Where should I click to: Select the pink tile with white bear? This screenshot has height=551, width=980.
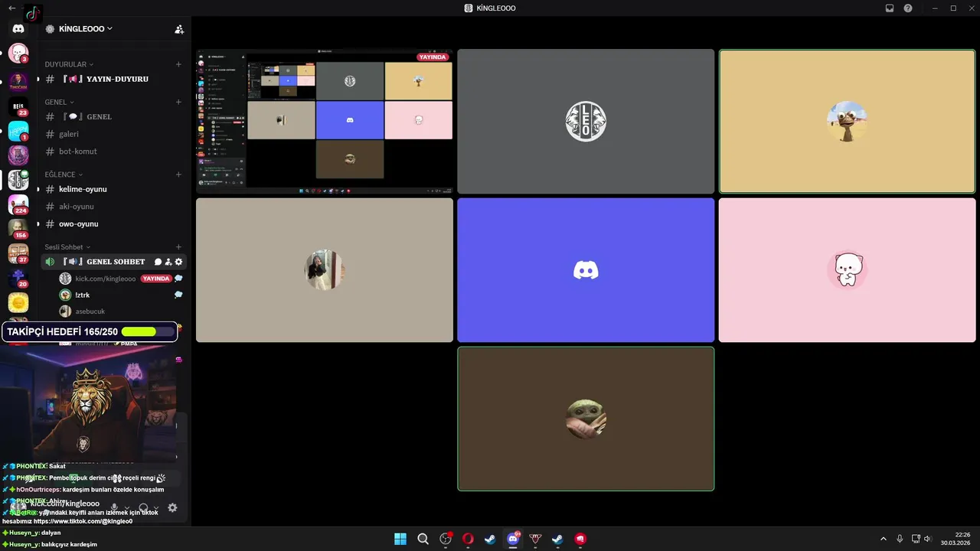pyautogui.click(x=847, y=270)
